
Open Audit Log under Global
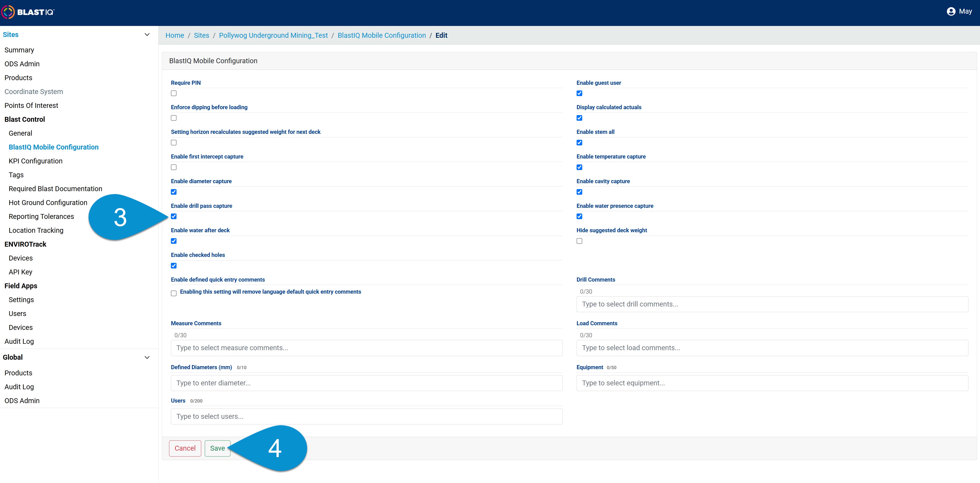[19, 387]
